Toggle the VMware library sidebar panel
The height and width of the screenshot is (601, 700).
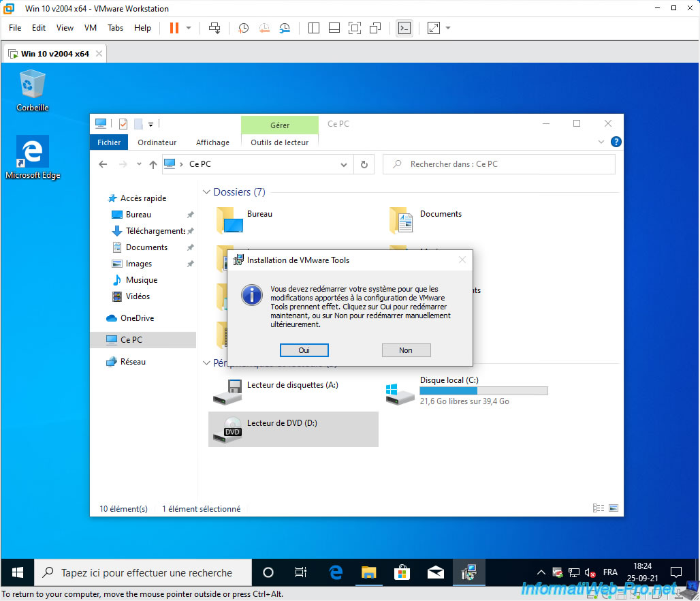[x=314, y=28]
